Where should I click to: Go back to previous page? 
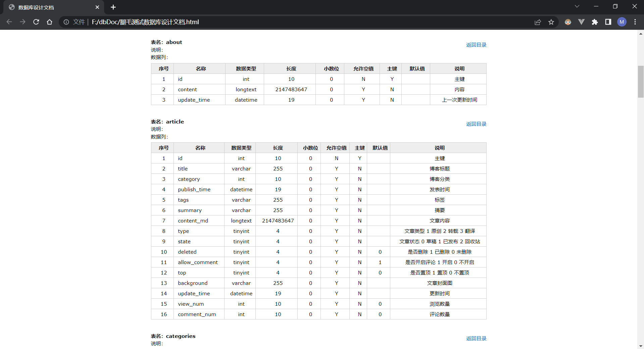click(x=9, y=22)
